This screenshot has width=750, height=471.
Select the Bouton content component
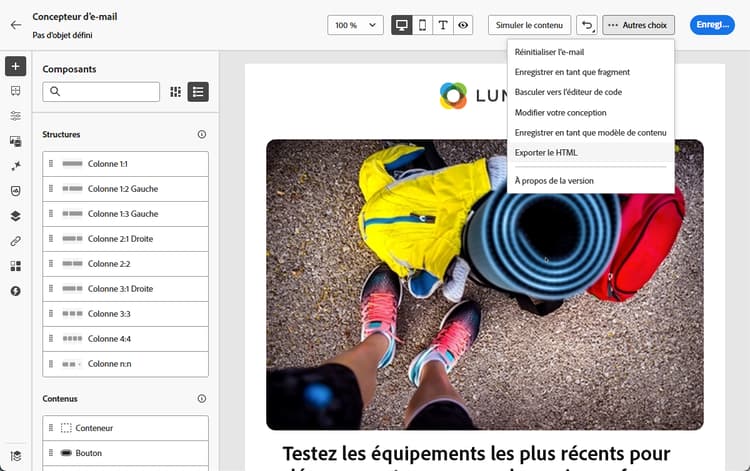[x=125, y=453]
